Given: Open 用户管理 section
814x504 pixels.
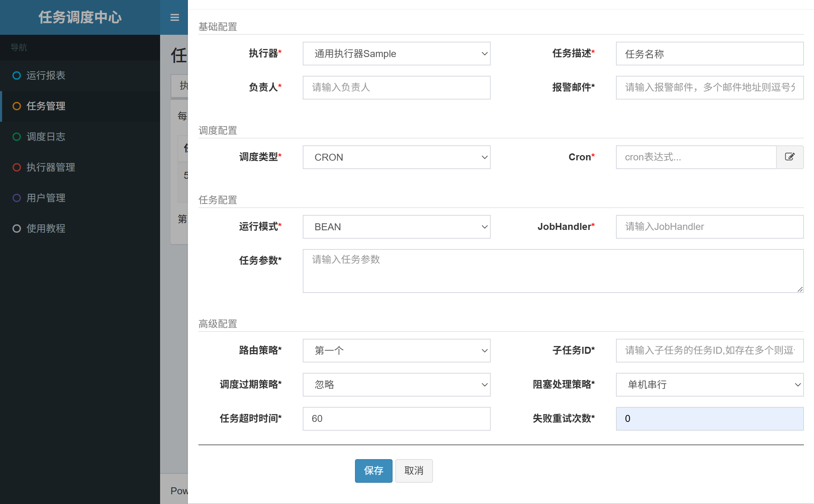Looking at the screenshot, I should (x=80, y=198).
